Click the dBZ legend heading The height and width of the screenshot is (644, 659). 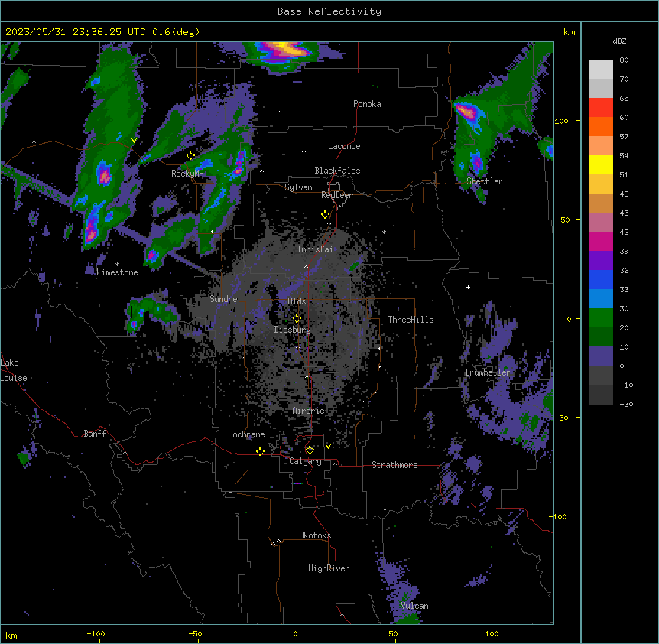click(x=619, y=41)
